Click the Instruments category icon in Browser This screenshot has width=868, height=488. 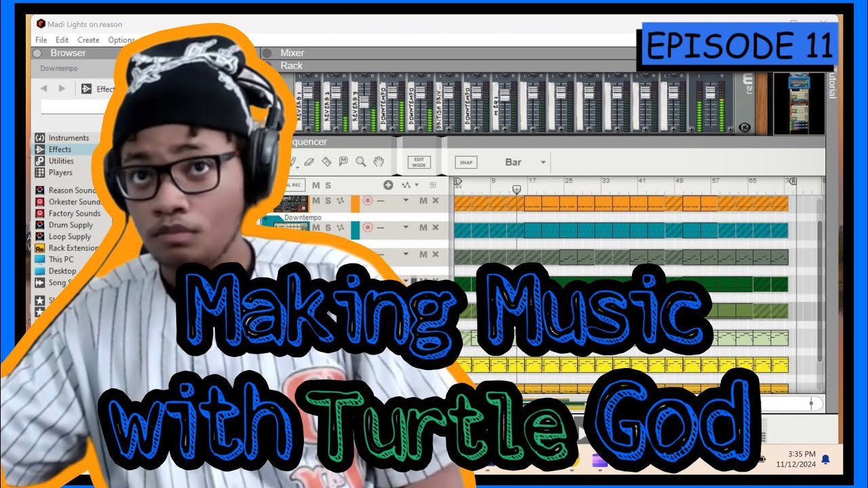click(x=40, y=138)
